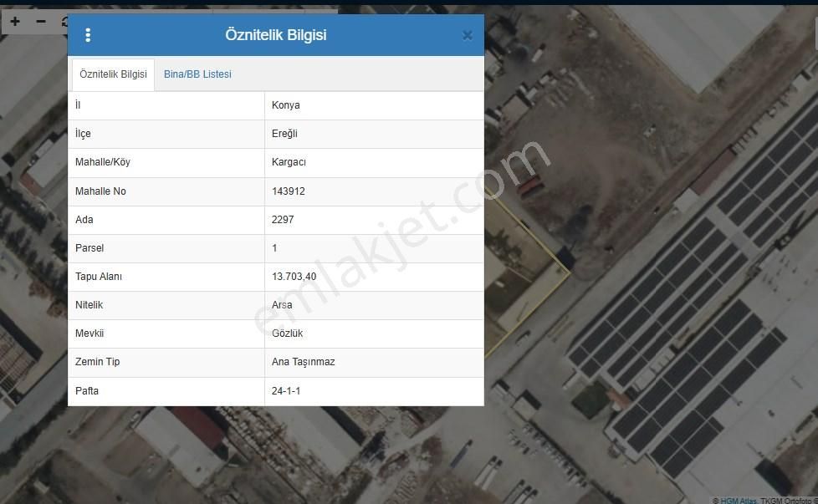Screen dimensions: 818x504
Task: Zoom out on the map
Action: (40, 21)
